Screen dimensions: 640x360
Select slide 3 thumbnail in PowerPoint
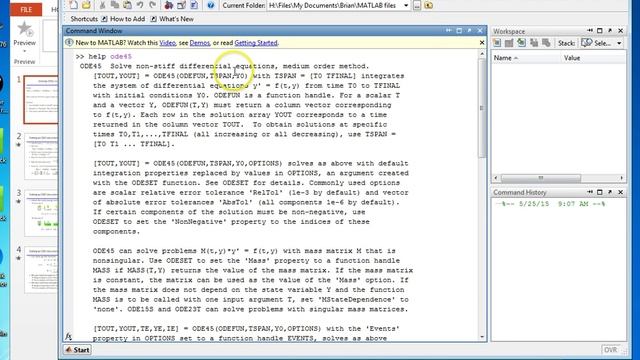[41, 213]
